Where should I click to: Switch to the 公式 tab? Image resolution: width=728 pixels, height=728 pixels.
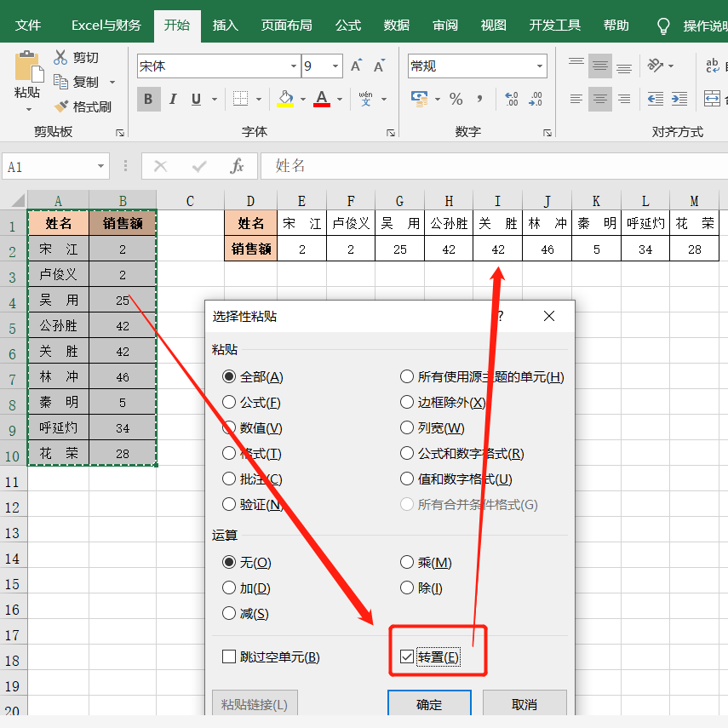[348, 25]
